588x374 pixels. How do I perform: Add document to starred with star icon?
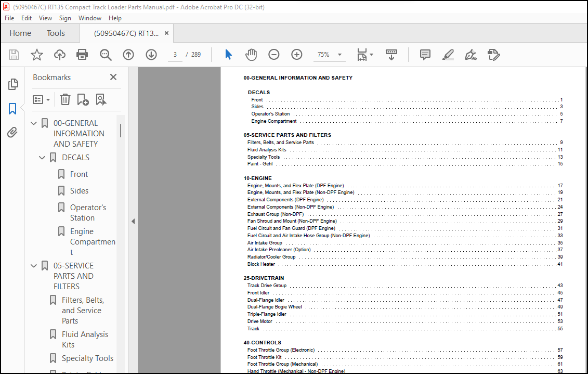[x=37, y=55]
